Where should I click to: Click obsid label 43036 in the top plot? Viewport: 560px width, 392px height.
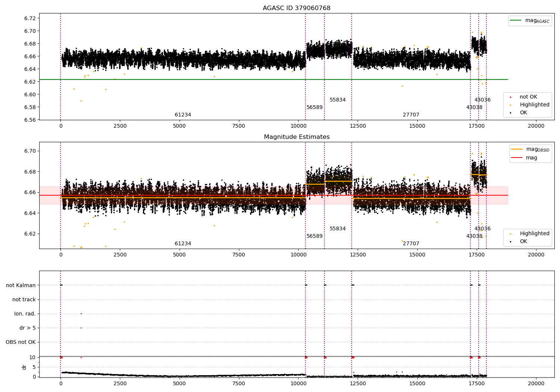click(482, 100)
